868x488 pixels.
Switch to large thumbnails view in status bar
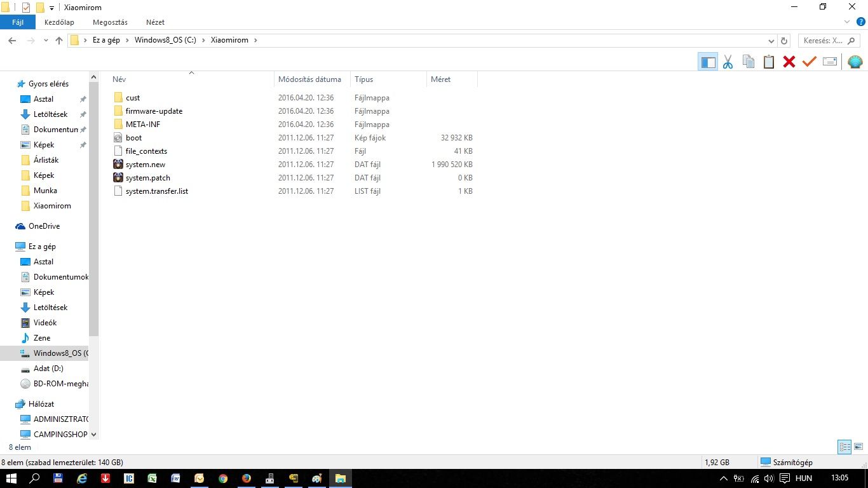(858, 447)
